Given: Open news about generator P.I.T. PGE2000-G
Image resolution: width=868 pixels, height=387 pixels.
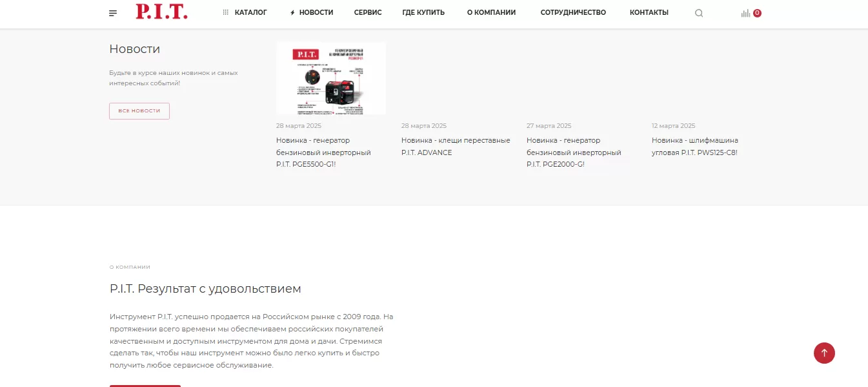Looking at the screenshot, I should click(x=574, y=152).
